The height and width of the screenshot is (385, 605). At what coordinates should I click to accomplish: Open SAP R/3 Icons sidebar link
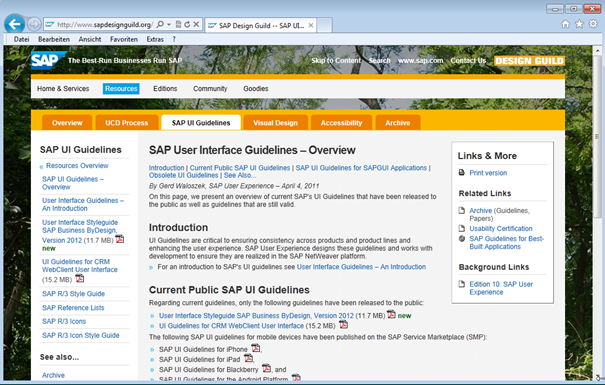(x=64, y=321)
